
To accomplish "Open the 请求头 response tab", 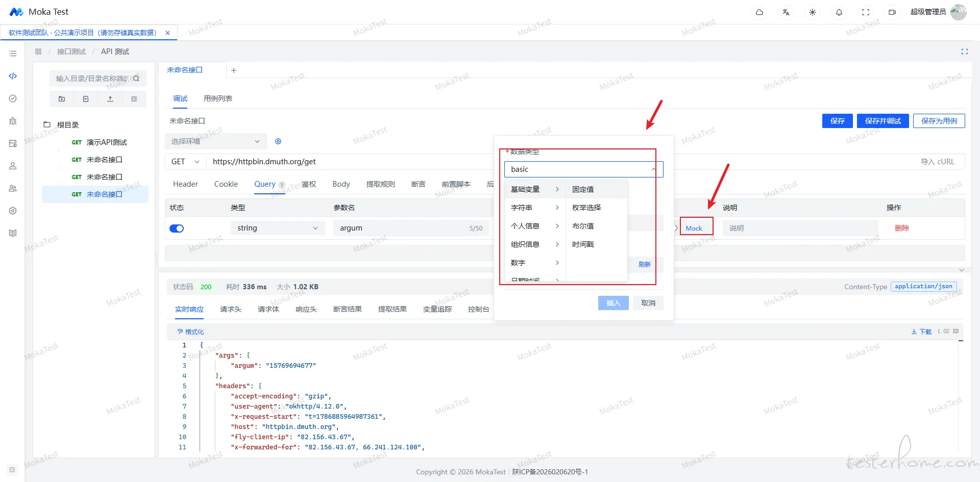I will click(x=231, y=309).
